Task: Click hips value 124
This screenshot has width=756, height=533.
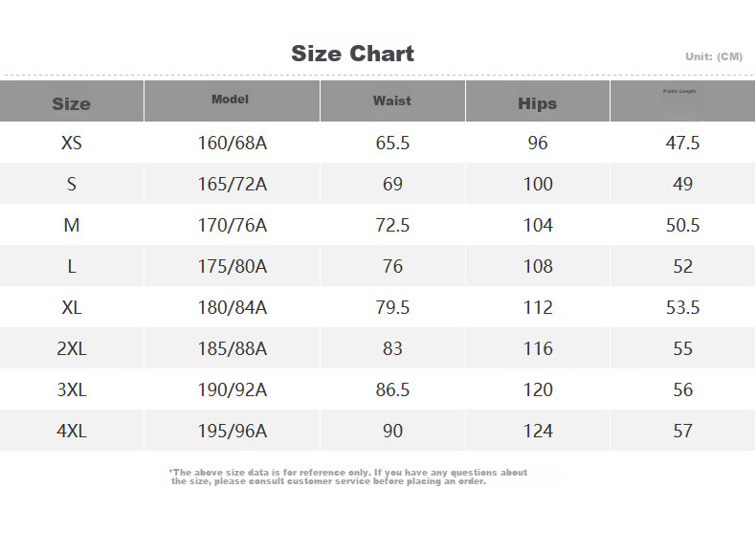Action: tap(538, 431)
